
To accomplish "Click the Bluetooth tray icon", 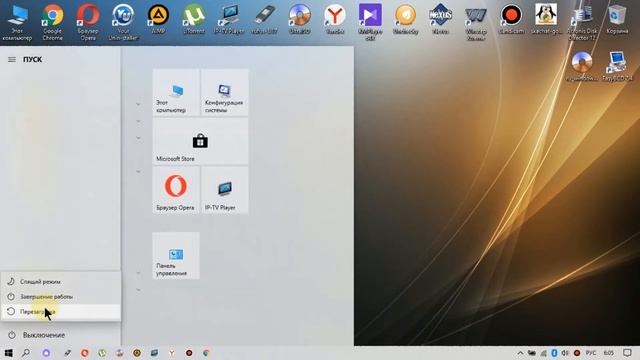I will pyautogui.click(x=554, y=353).
